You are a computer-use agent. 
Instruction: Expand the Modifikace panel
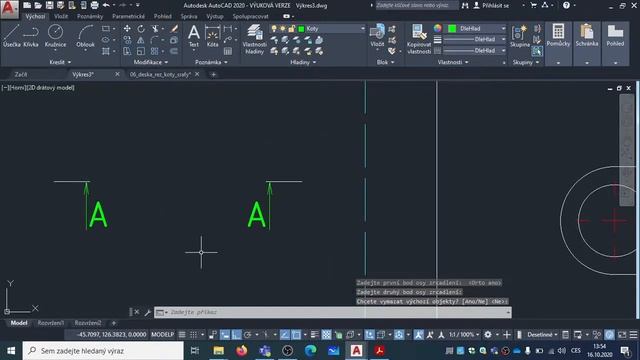(x=151, y=62)
